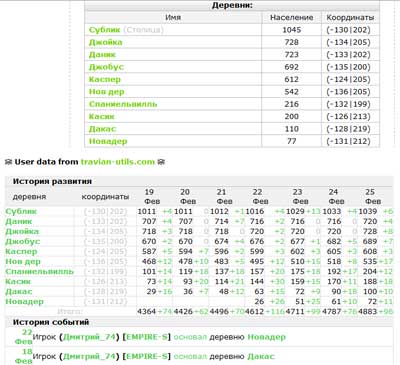Open player Дмитрий_74 in the 22 Фев event
400x365 pixels.
(89, 337)
